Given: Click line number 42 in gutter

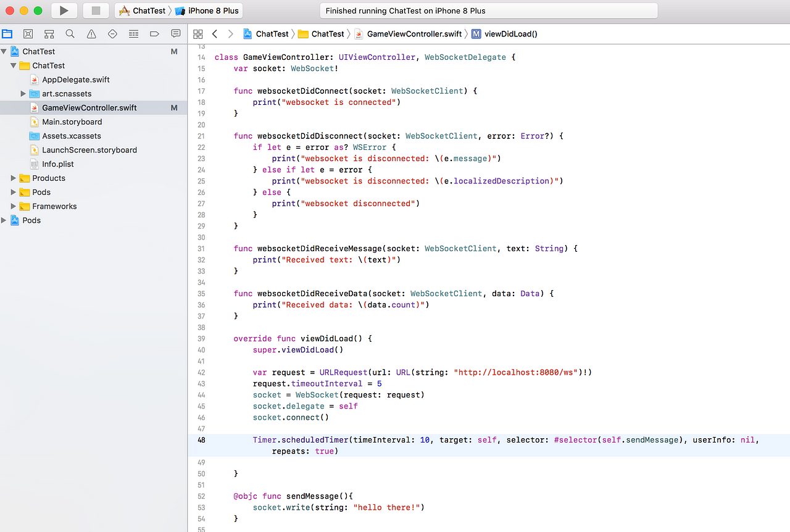Looking at the screenshot, I should click(x=201, y=373).
